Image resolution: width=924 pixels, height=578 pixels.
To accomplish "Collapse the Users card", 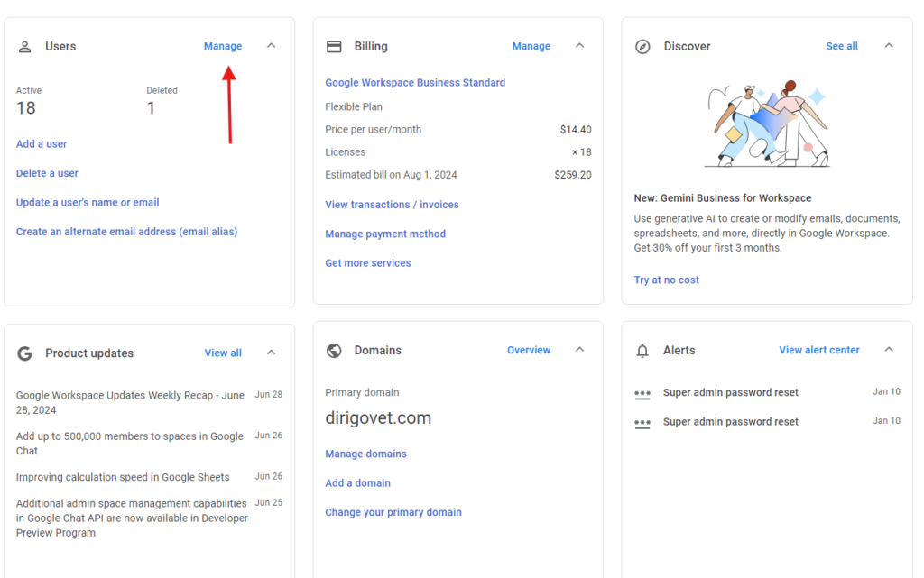I will (272, 46).
